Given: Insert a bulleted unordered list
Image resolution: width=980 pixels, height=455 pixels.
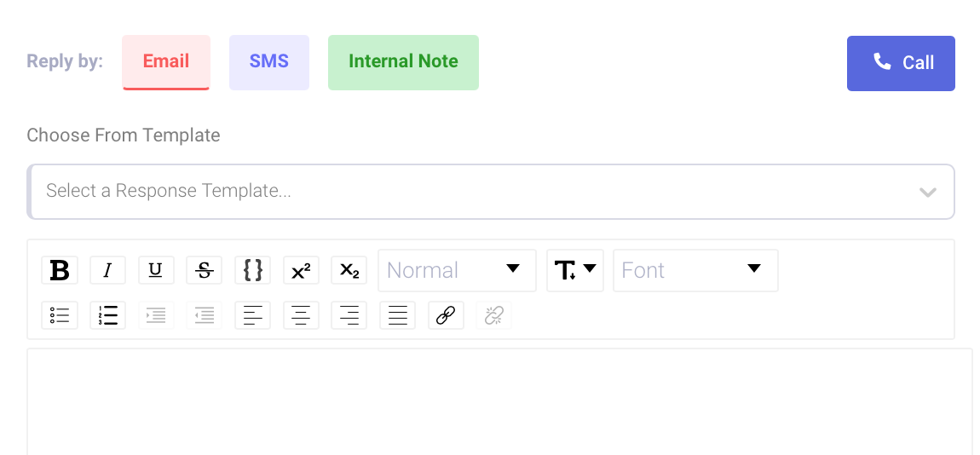Looking at the screenshot, I should 60,315.
